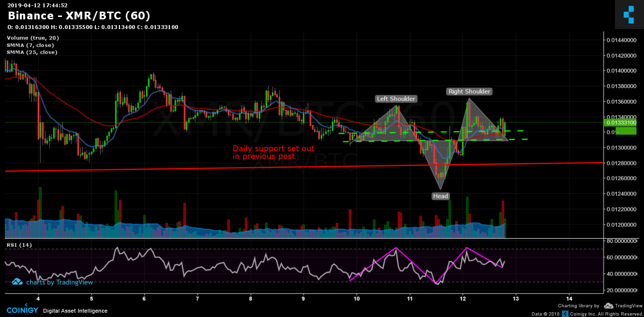Click price axis value "0.01200000"

point(622,225)
